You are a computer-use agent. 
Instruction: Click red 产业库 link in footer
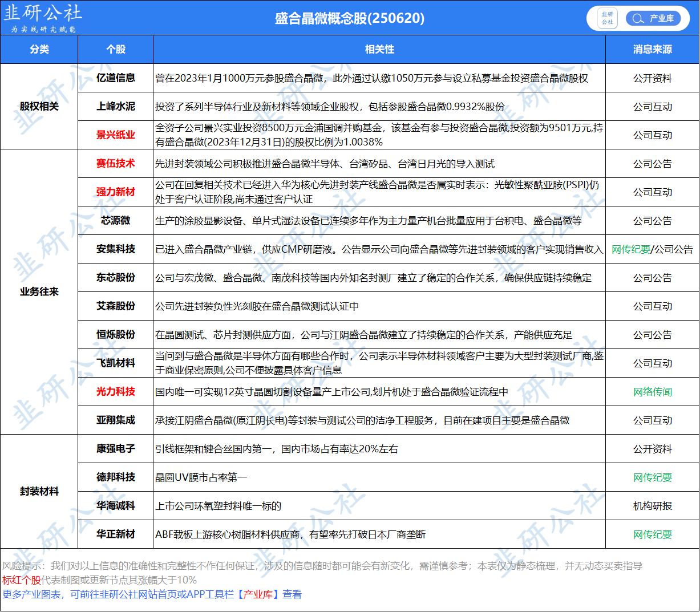[258, 594]
